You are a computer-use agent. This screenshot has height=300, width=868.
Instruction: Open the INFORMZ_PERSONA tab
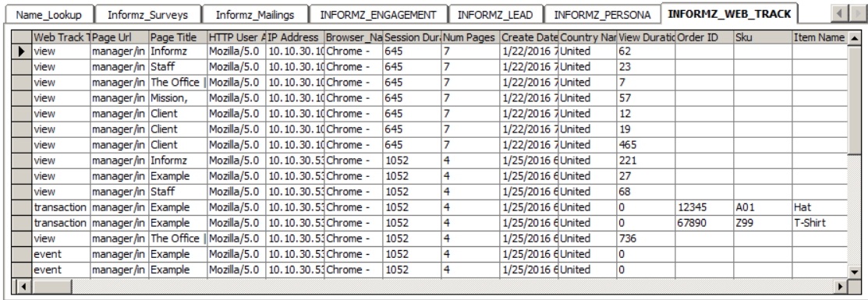tap(602, 14)
